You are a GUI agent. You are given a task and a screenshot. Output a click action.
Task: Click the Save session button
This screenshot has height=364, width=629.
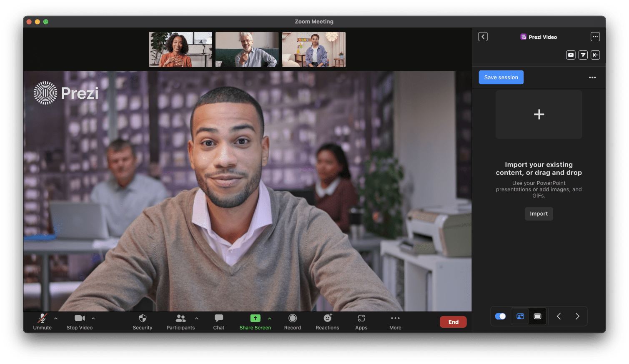coord(501,77)
